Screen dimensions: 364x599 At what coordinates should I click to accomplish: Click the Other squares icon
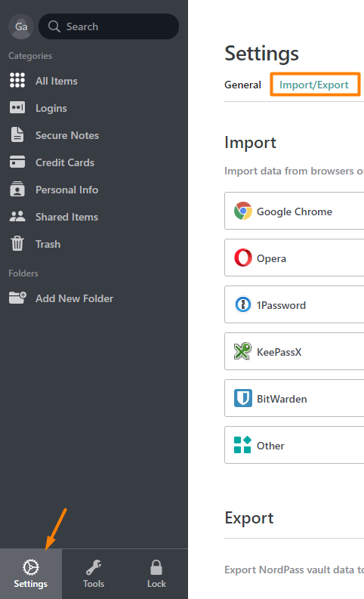(242, 445)
